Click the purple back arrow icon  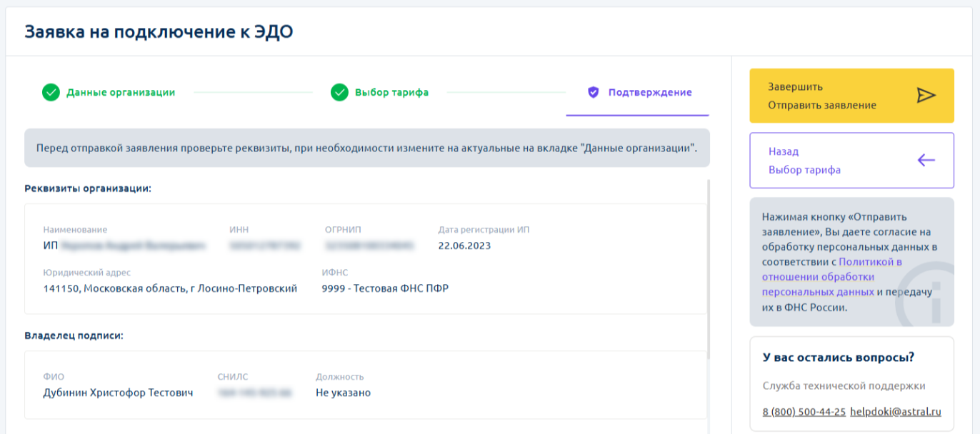pos(926,161)
